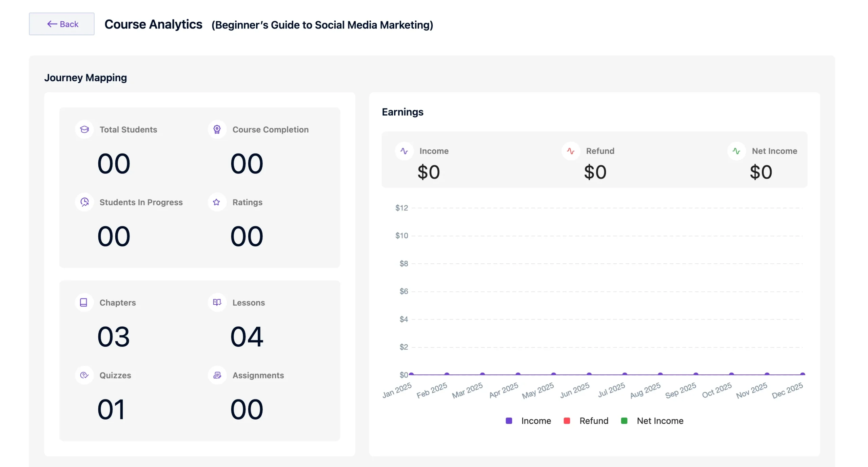Select the badge icon next to Course Completion
868x467 pixels.
tap(217, 129)
